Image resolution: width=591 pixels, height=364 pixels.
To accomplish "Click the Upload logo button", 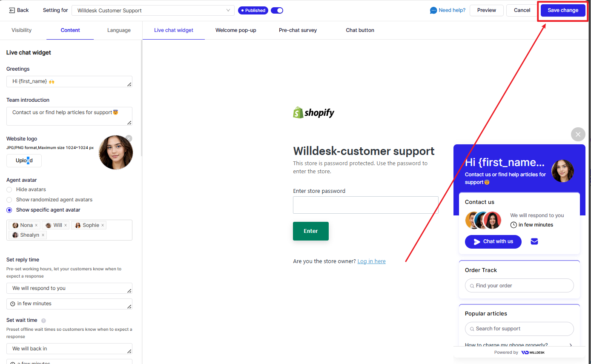I will [x=24, y=161].
